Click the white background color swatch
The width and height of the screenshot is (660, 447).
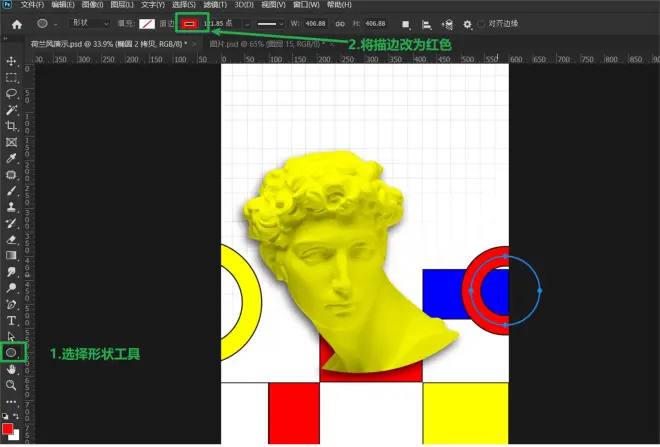(16, 436)
